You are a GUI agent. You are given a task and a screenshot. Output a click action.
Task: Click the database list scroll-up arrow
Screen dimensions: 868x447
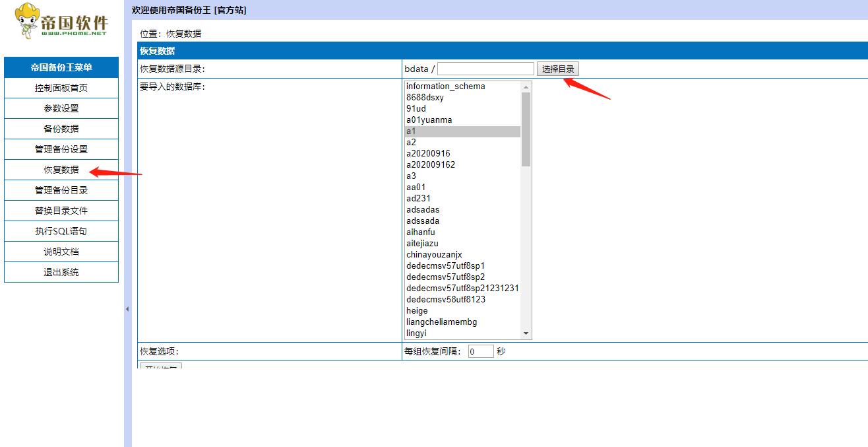coord(526,86)
